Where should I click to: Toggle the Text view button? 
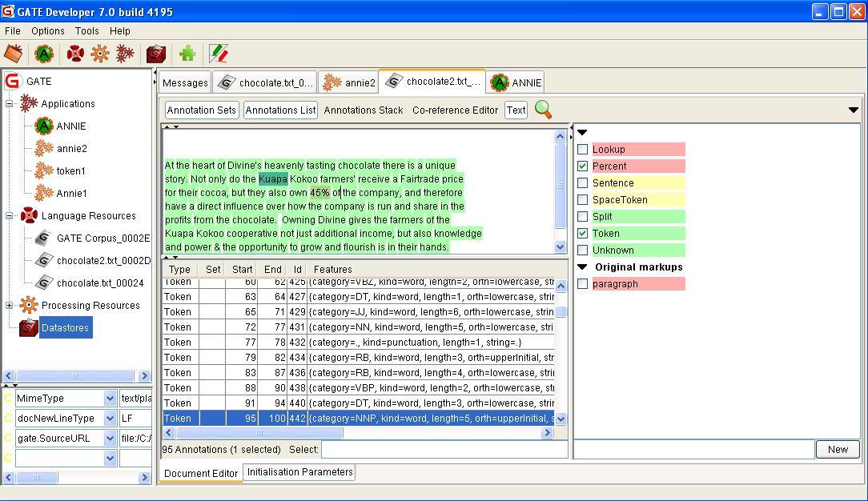[x=516, y=110]
